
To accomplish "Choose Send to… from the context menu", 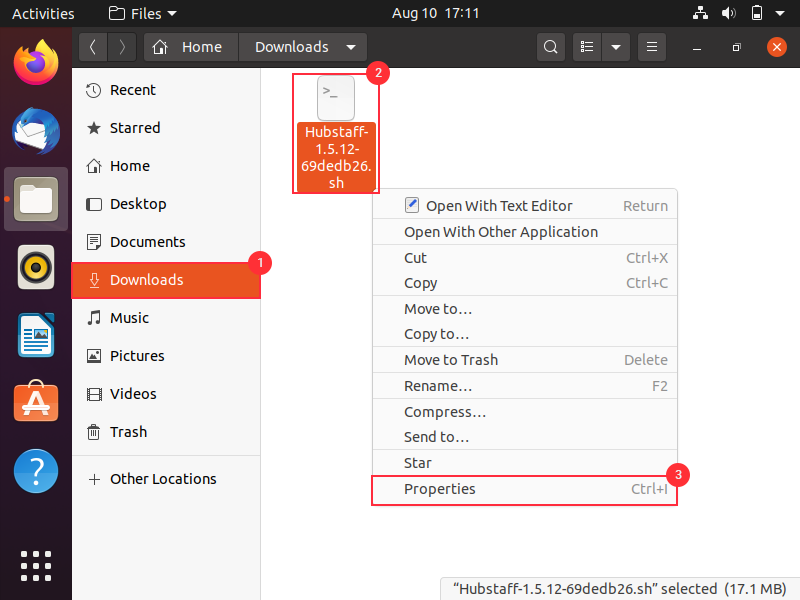I will [525, 437].
